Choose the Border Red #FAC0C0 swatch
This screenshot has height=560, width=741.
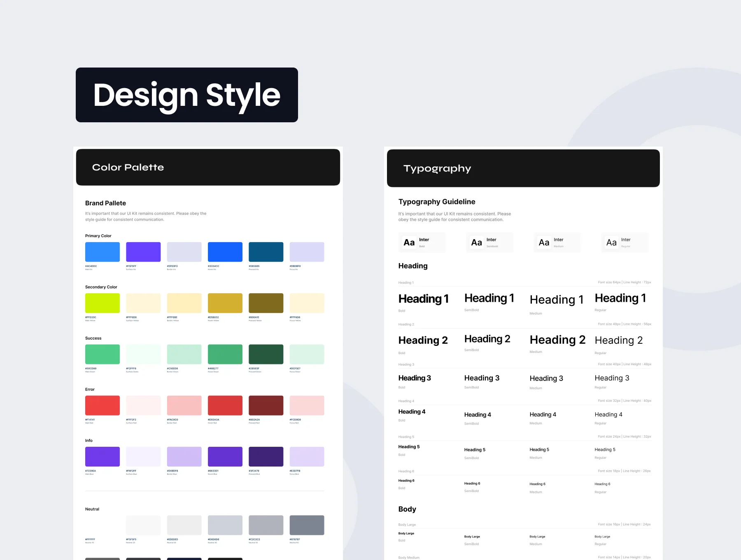click(x=184, y=406)
